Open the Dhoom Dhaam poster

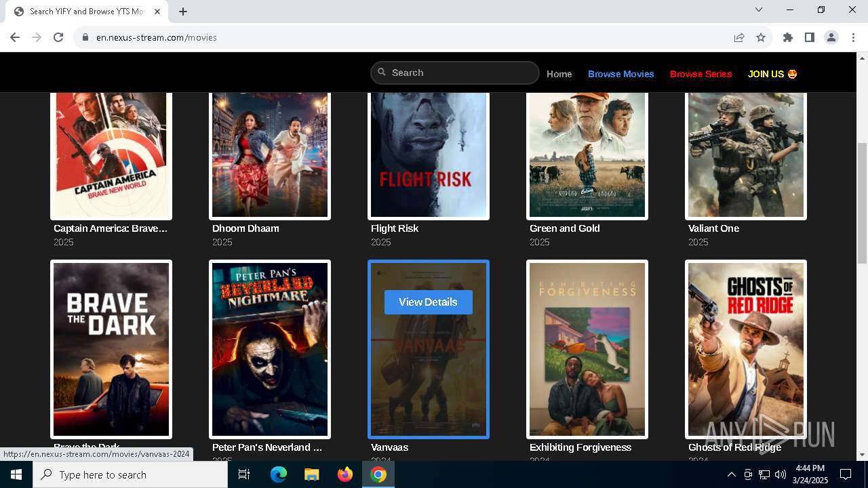[270, 155]
